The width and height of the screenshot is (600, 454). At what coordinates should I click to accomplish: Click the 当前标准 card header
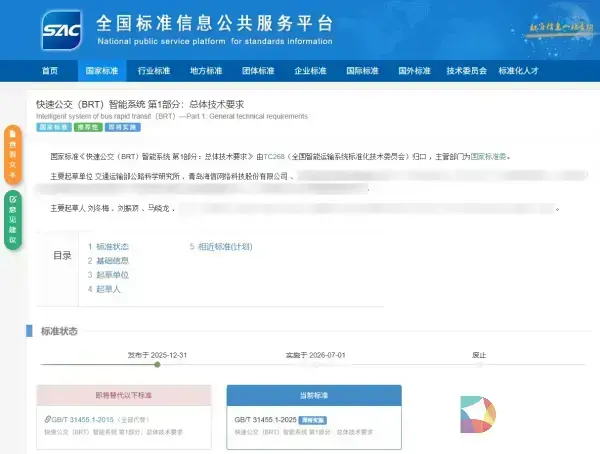(314, 395)
